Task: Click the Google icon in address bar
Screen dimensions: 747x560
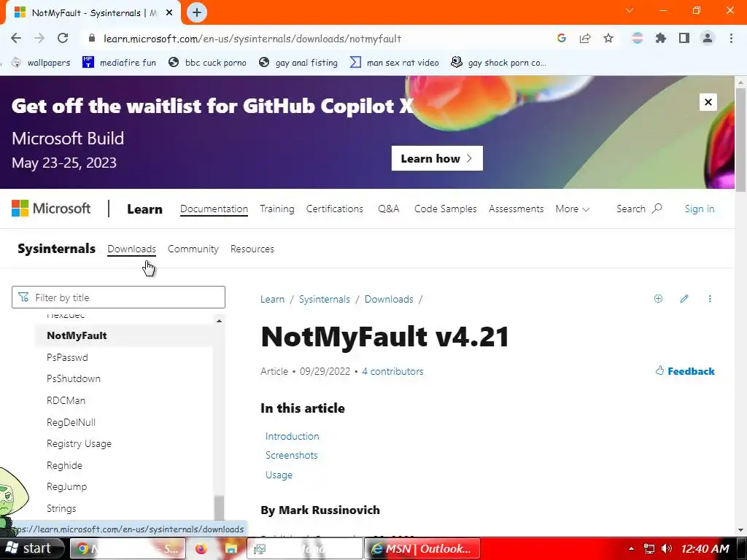Action: [x=562, y=38]
